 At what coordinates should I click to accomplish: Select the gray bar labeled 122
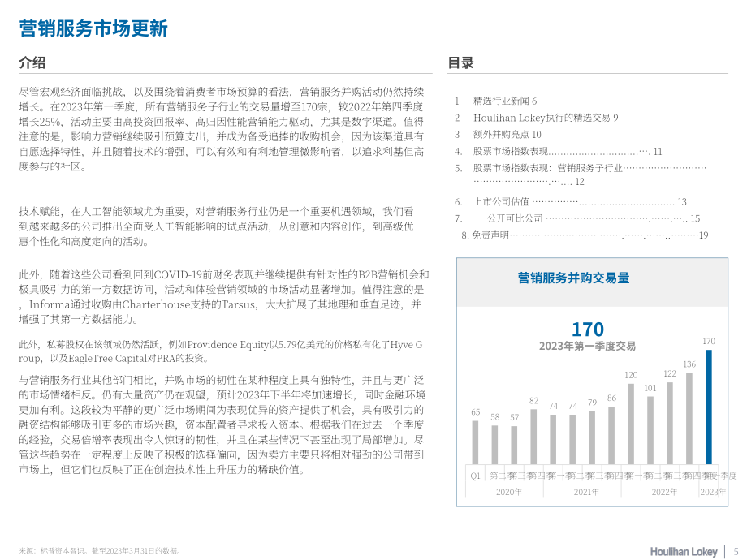pyautogui.click(x=669, y=424)
